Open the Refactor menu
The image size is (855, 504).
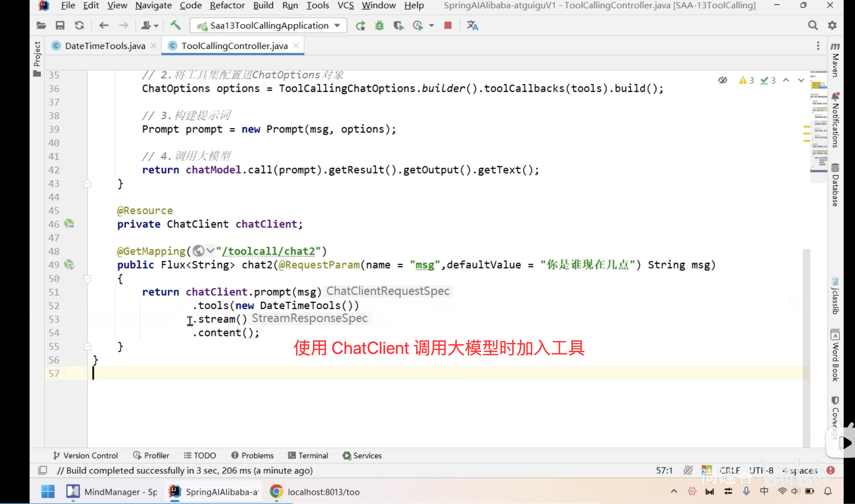pyautogui.click(x=227, y=6)
